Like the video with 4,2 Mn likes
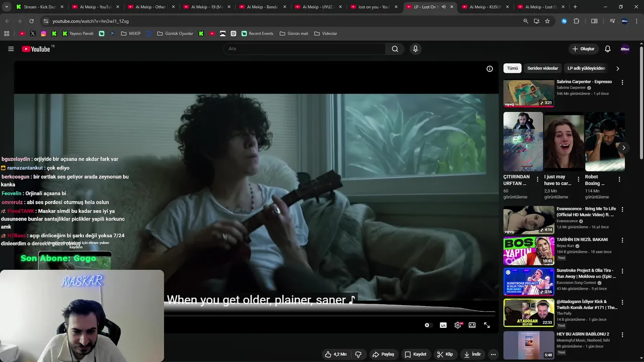Screen dimensions: 644x362 336,354
